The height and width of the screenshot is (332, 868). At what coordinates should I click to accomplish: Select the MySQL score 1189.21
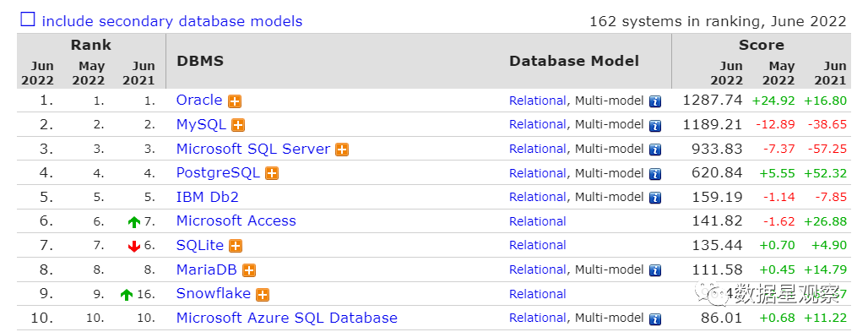tap(713, 125)
